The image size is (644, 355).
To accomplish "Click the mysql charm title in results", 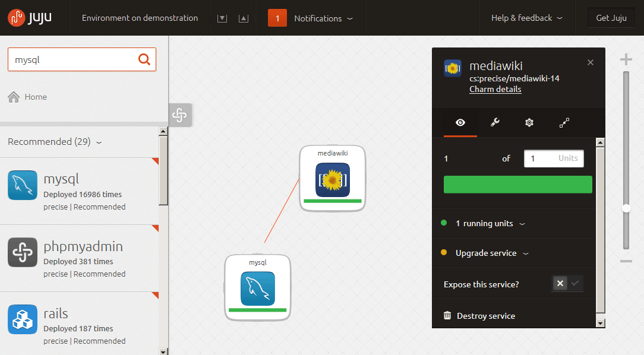I will [x=61, y=179].
